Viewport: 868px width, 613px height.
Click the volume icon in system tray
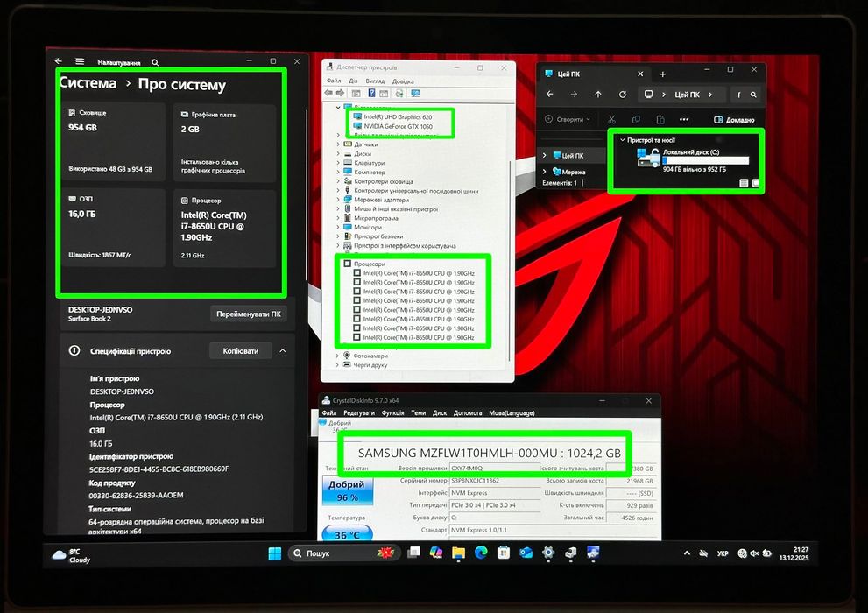click(754, 553)
